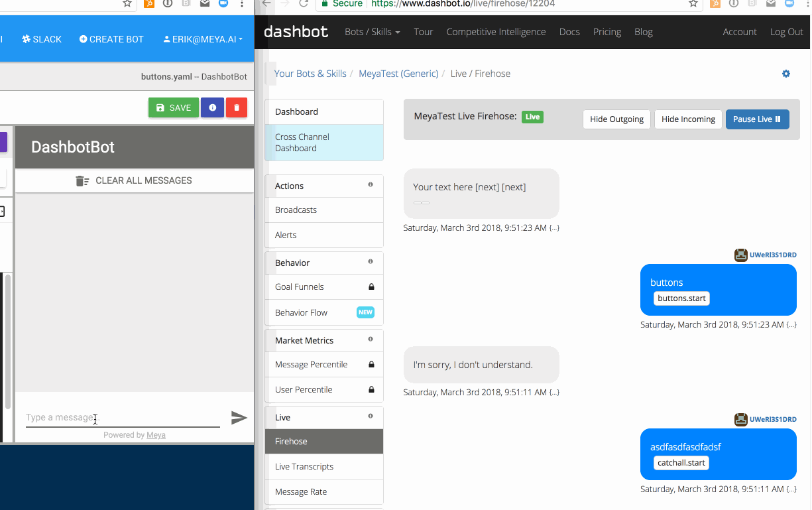Select Dashboard in the sidebar

[x=324, y=112]
